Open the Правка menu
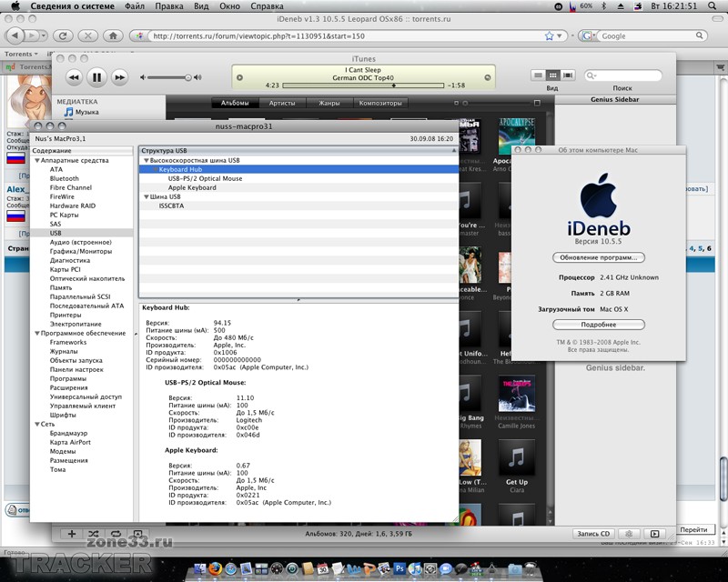 168,6
